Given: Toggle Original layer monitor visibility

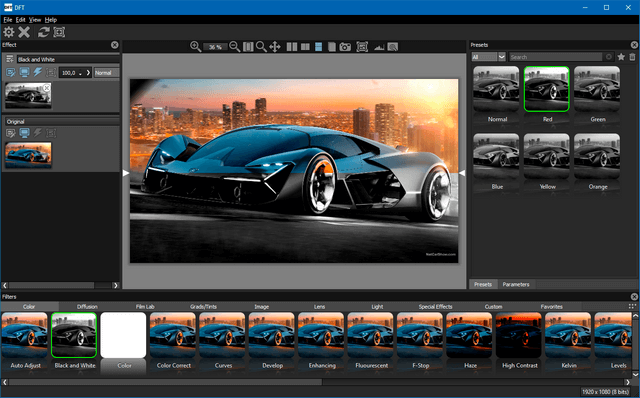Looking at the screenshot, I should [x=24, y=133].
